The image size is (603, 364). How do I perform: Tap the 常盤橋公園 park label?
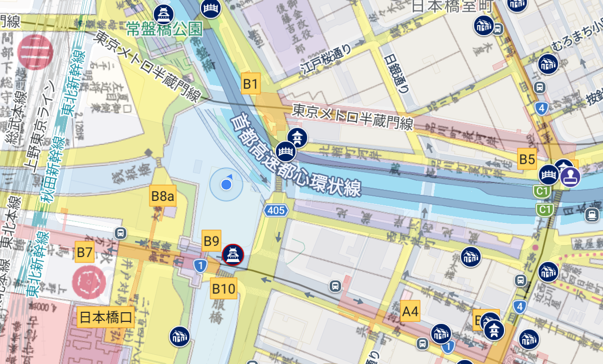164,29
